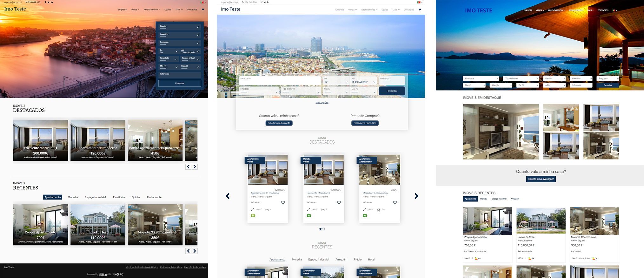Image resolution: width=644 pixels, height=278 pixels.
Task: Open the Facebook icon in the left template header
Action: [x=45, y=2]
